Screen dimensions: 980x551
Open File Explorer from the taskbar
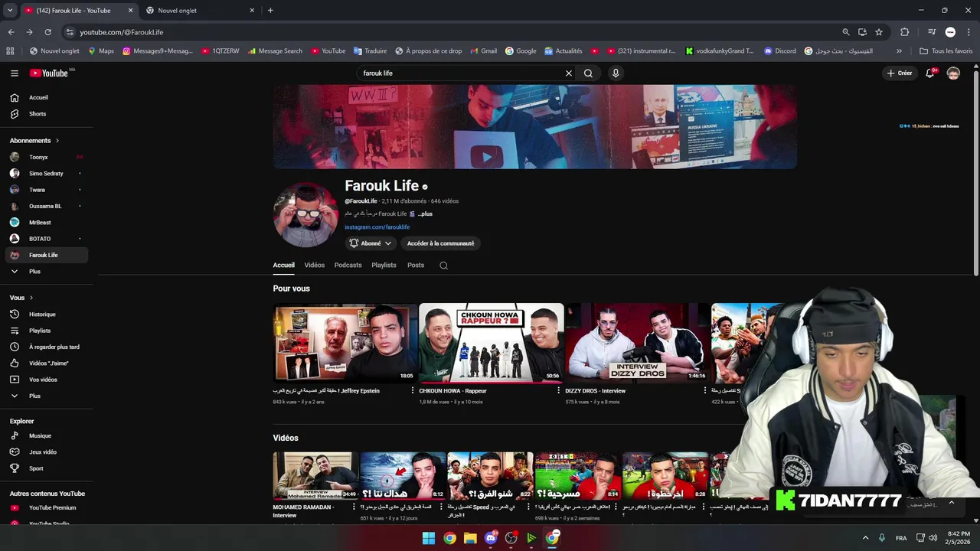pos(470,538)
